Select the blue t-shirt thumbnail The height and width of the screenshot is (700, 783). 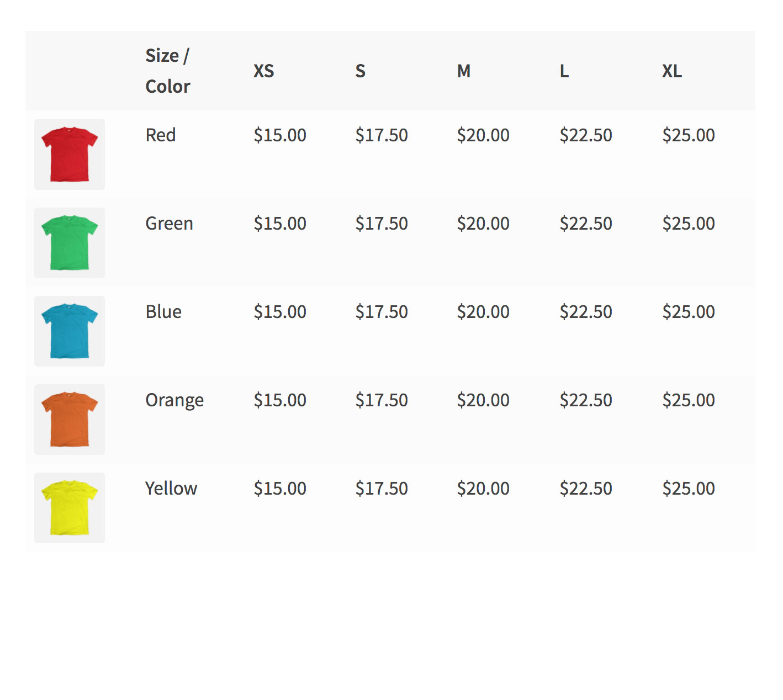70,331
